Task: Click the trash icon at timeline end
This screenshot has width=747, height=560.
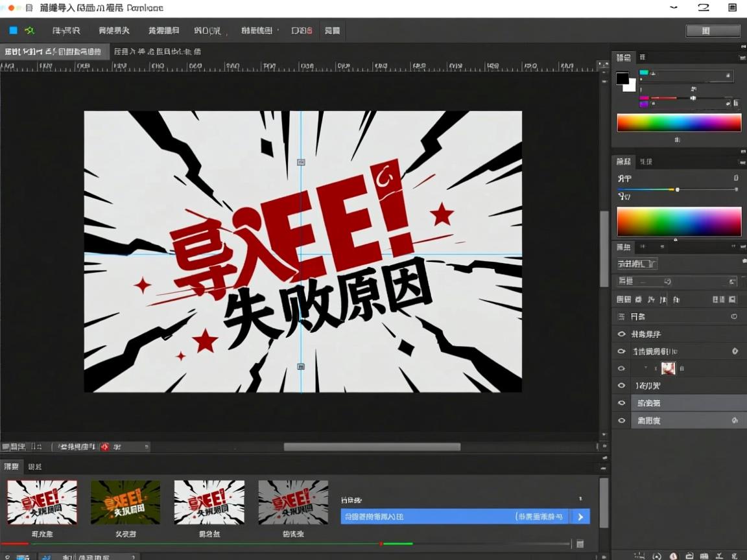Action: tap(580, 544)
